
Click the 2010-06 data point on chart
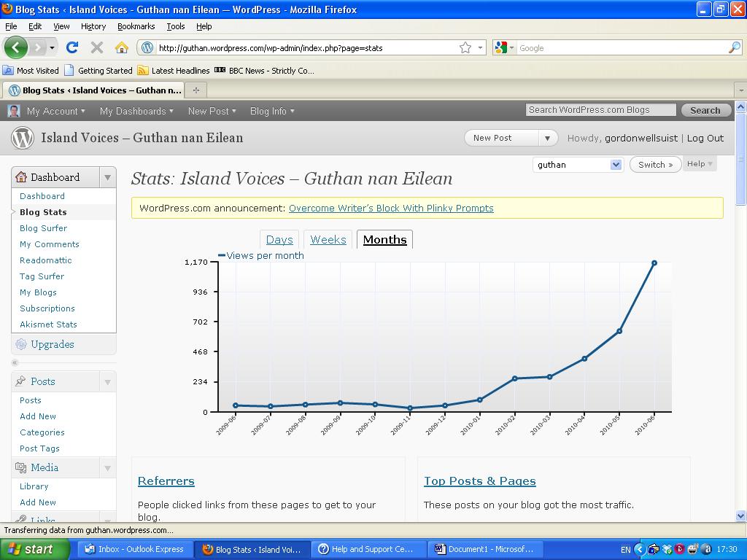pos(654,263)
